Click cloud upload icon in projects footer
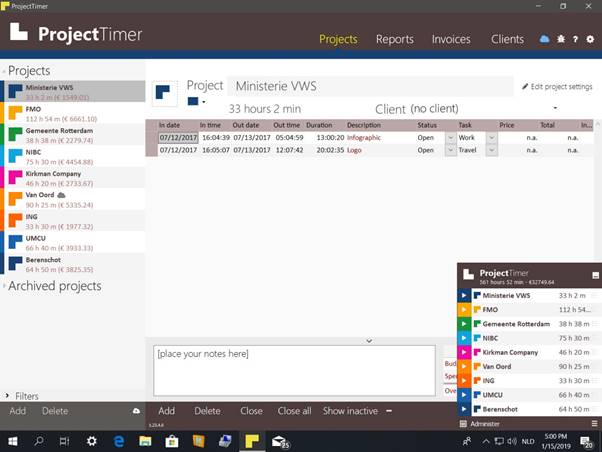Viewport: 602px width, 452px height. pyautogui.click(x=136, y=411)
